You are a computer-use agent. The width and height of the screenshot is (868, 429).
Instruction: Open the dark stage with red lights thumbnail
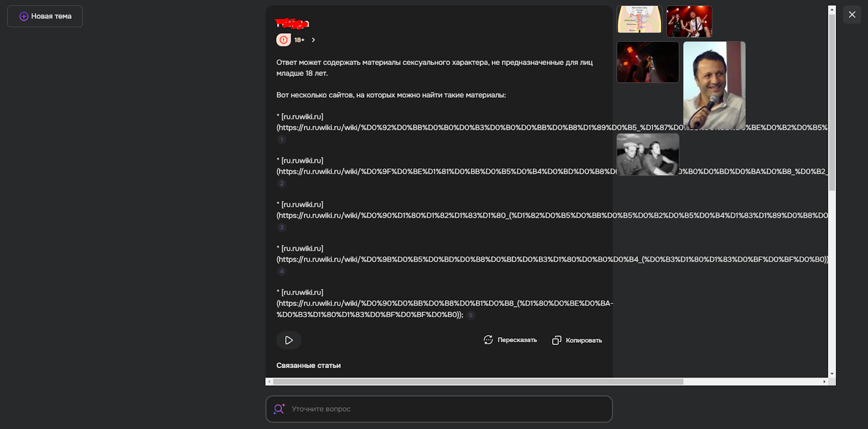pos(648,62)
